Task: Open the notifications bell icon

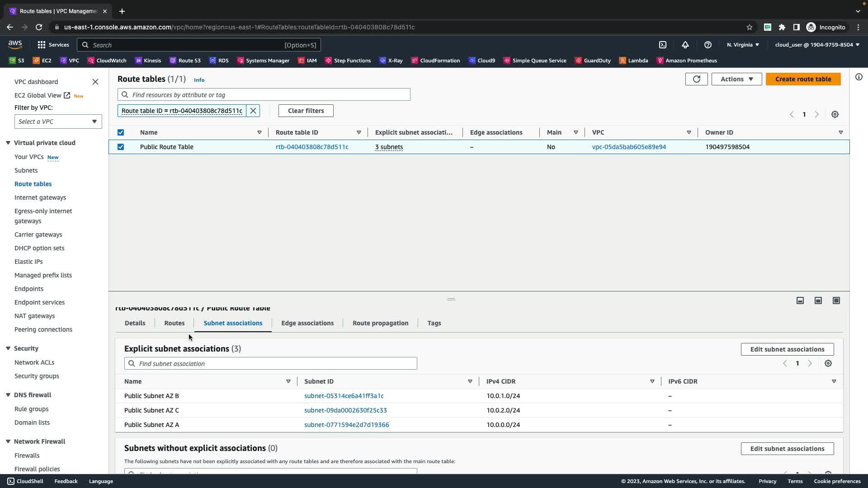Action: pos(685,45)
